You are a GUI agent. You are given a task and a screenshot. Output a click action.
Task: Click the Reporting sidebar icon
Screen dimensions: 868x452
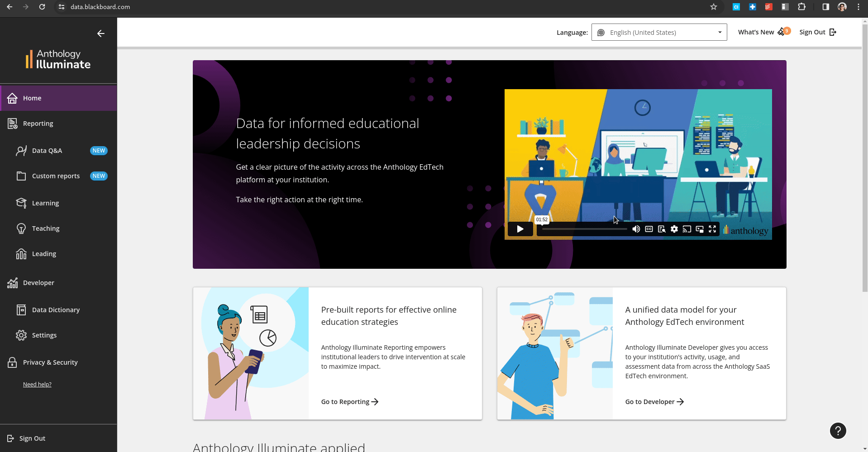pyautogui.click(x=12, y=124)
